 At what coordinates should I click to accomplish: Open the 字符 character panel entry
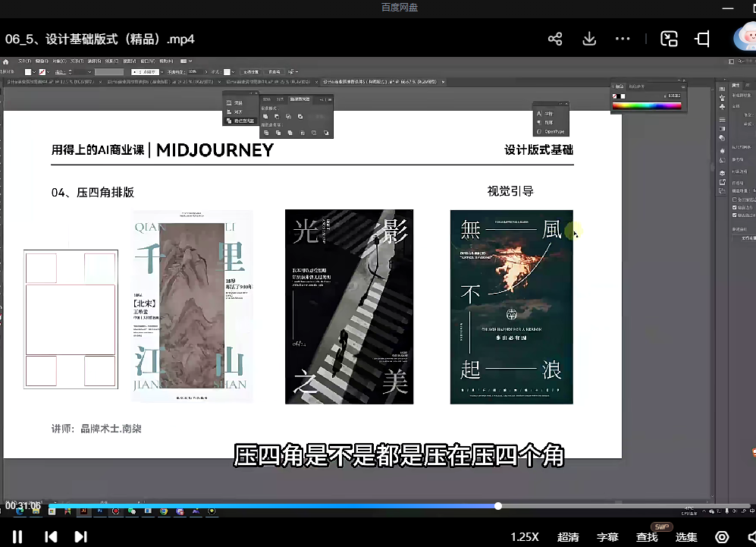[x=545, y=113]
